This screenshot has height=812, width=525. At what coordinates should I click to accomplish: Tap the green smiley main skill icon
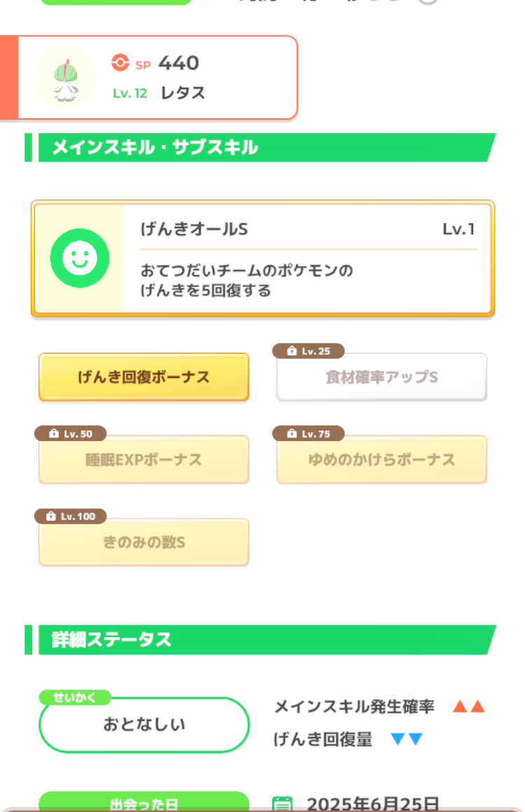pyautogui.click(x=80, y=258)
